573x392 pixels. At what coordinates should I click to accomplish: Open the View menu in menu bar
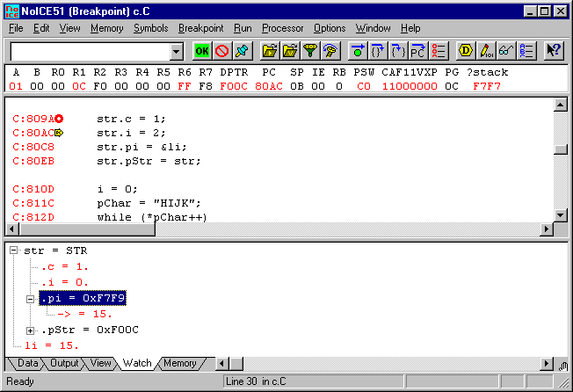[x=69, y=28]
